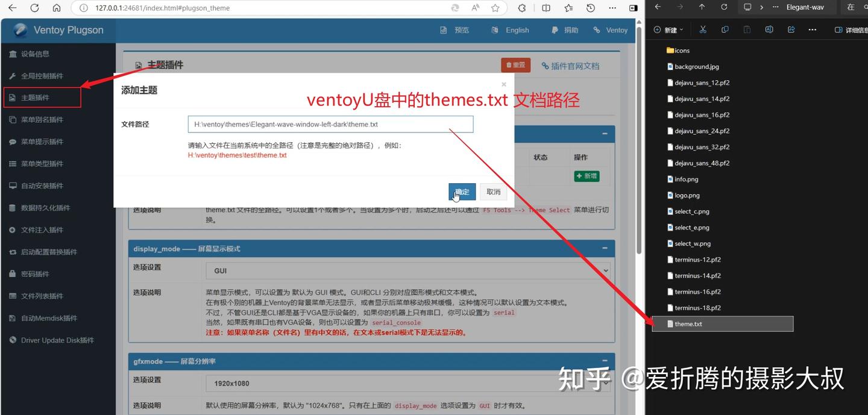Click the green 新增 button
The height and width of the screenshot is (415, 868).
585,176
